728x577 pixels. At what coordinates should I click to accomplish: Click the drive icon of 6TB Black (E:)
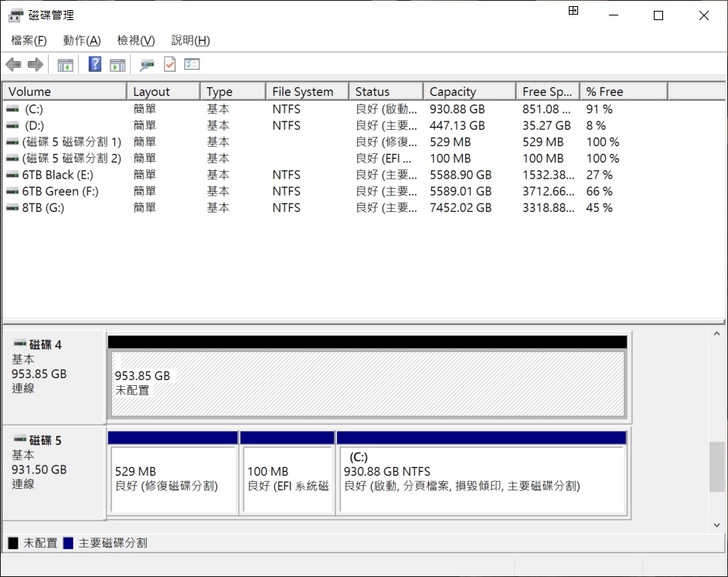coord(13,175)
